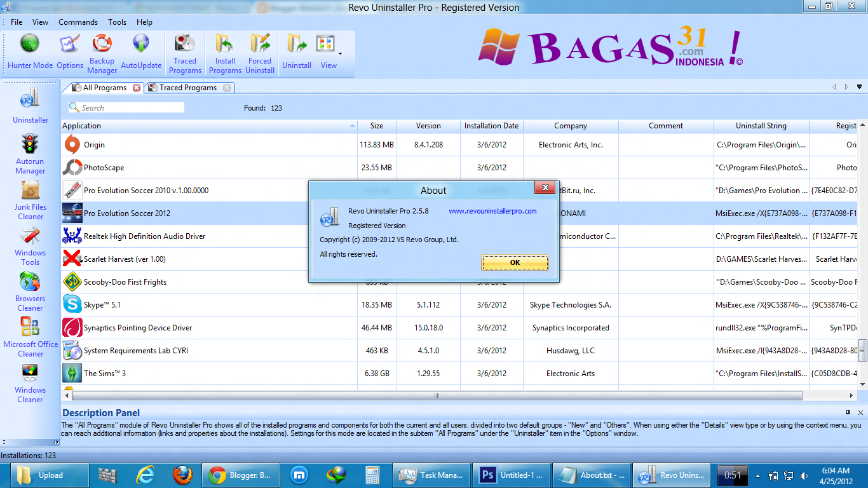
Task: Open the View menu
Action: point(40,22)
